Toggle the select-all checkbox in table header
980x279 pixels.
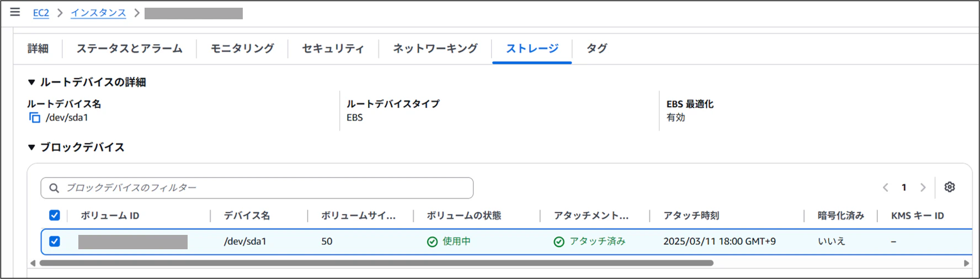(x=55, y=215)
